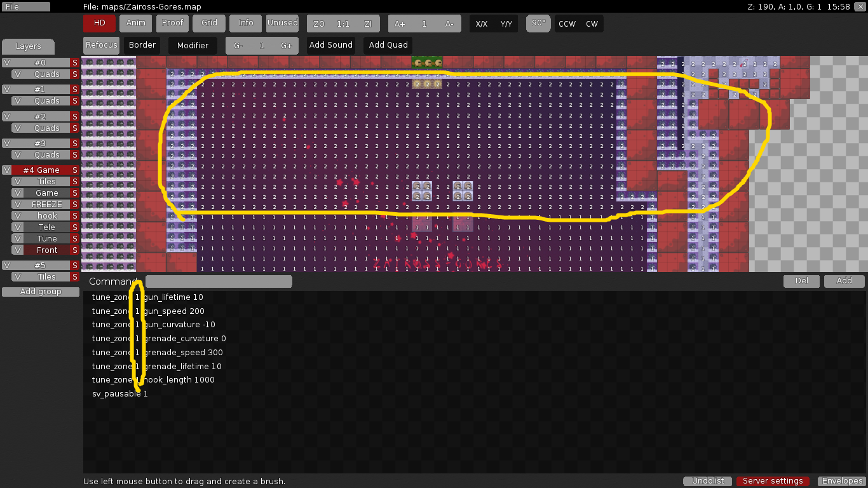868x488 pixels.
Task: Reset zoom with the 1:1 icon
Action: [x=342, y=23]
